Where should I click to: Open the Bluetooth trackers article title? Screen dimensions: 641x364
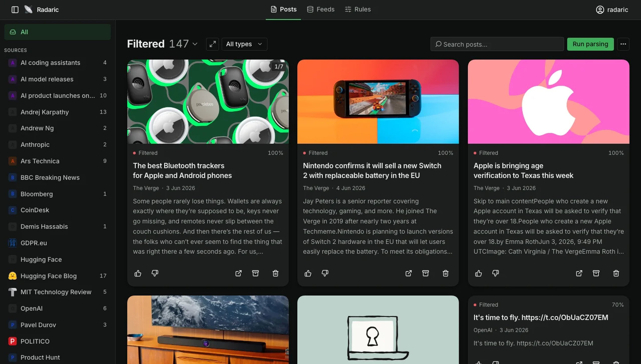coord(182,170)
